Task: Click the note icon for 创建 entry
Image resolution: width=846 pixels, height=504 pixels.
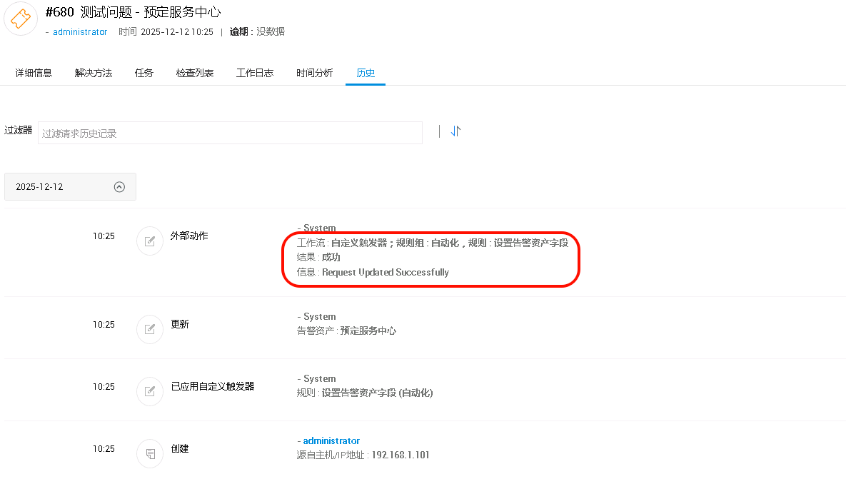Action: coord(150,453)
